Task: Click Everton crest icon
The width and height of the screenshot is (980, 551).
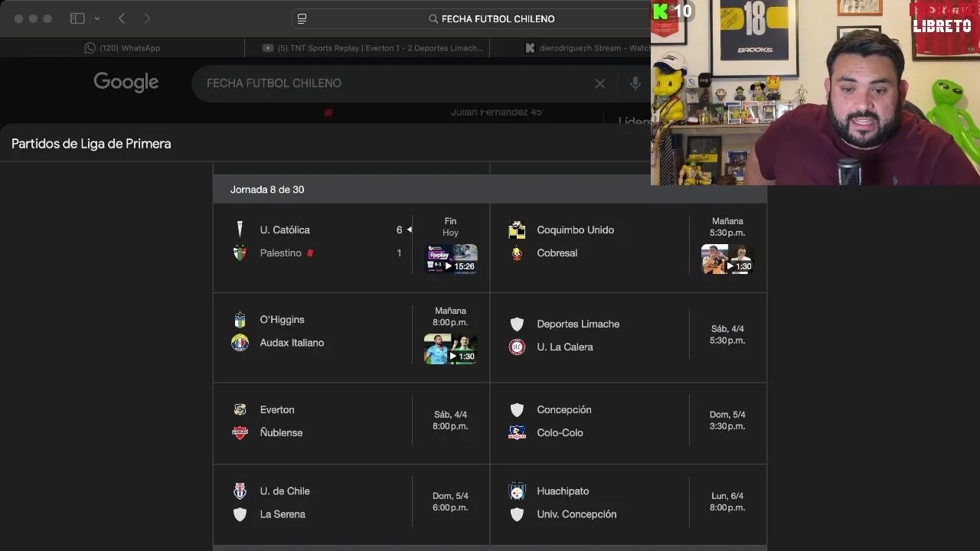Action: 240,409
